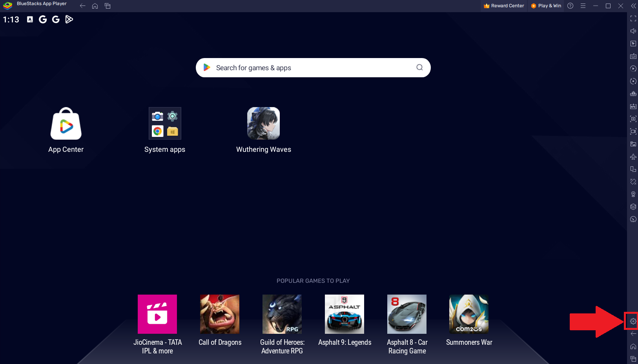Screen dimensions: 638x364
Task: Click the cursor lock icon in sidebar
Action: point(633,44)
